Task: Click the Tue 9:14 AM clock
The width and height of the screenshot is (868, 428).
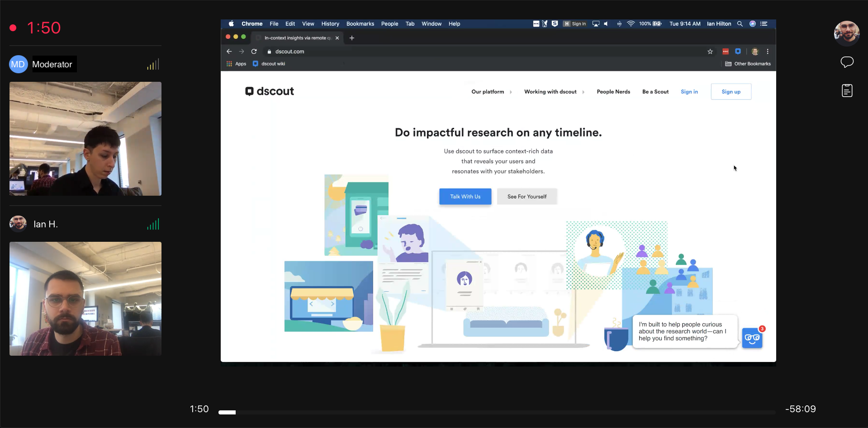Action: 685,24
